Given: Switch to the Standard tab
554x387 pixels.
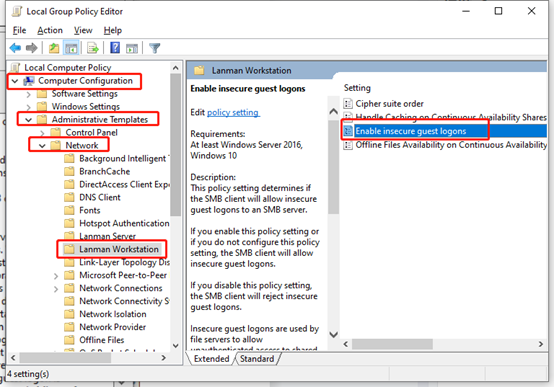Looking at the screenshot, I should tap(257, 359).
